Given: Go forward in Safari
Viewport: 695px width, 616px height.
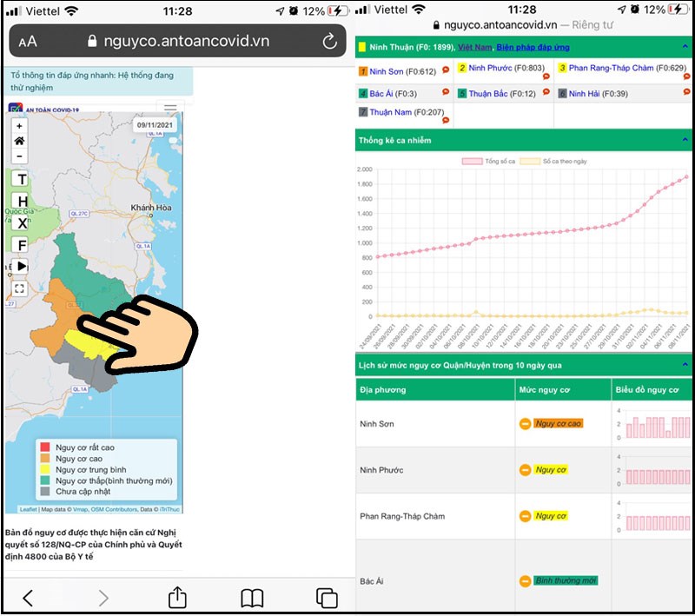Looking at the screenshot, I should [x=103, y=598].
